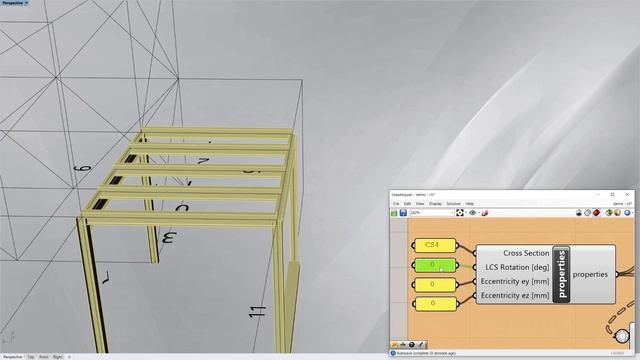Click the white circular component at canvas corner
This screenshot has width=640, height=360.
pyautogui.click(x=622, y=336)
